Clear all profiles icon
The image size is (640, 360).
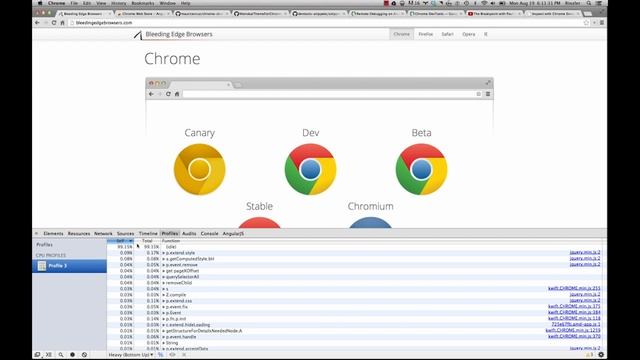[x=84, y=355]
